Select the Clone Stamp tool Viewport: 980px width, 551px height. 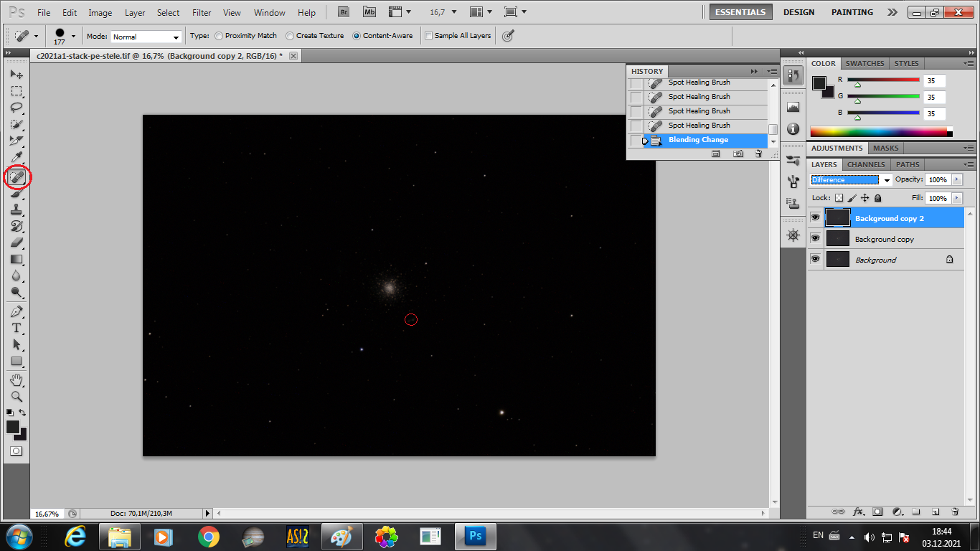coord(16,209)
